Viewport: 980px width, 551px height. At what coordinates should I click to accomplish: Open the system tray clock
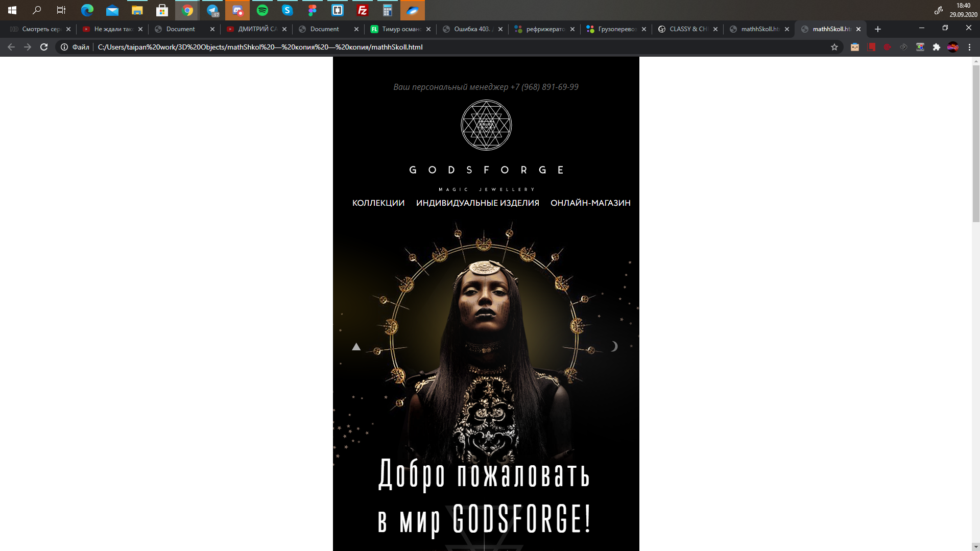(963, 10)
